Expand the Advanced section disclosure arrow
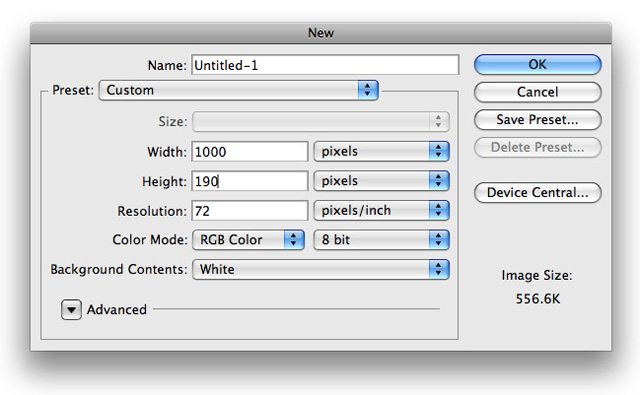The height and width of the screenshot is (395, 640). 71,310
